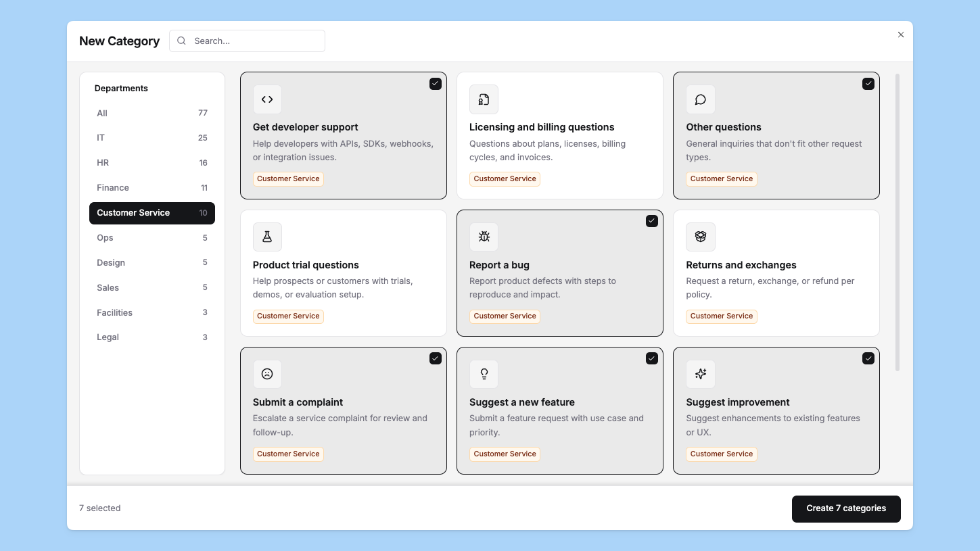This screenshot has height=551, width=980.
Task: Click the sparkles Suggest improvement icon
Action: point(700,375)
